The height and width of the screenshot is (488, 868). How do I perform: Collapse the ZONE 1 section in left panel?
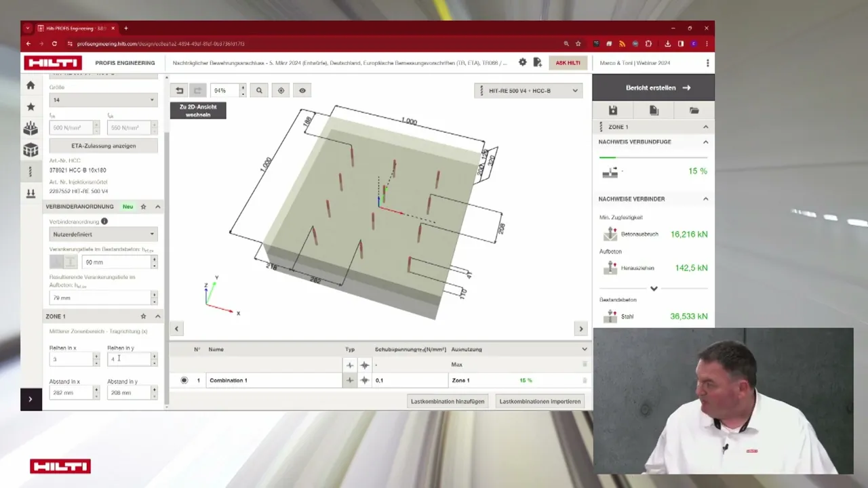pyautogui.click(x=157, y=317)
